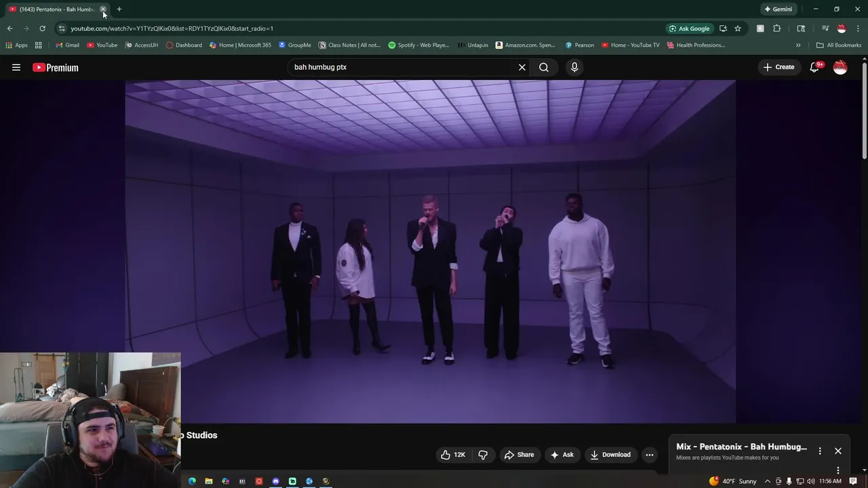This screenshot has height=488, width=868.
Task: Close the Mix playlist panel
Action: pos(838,451)
